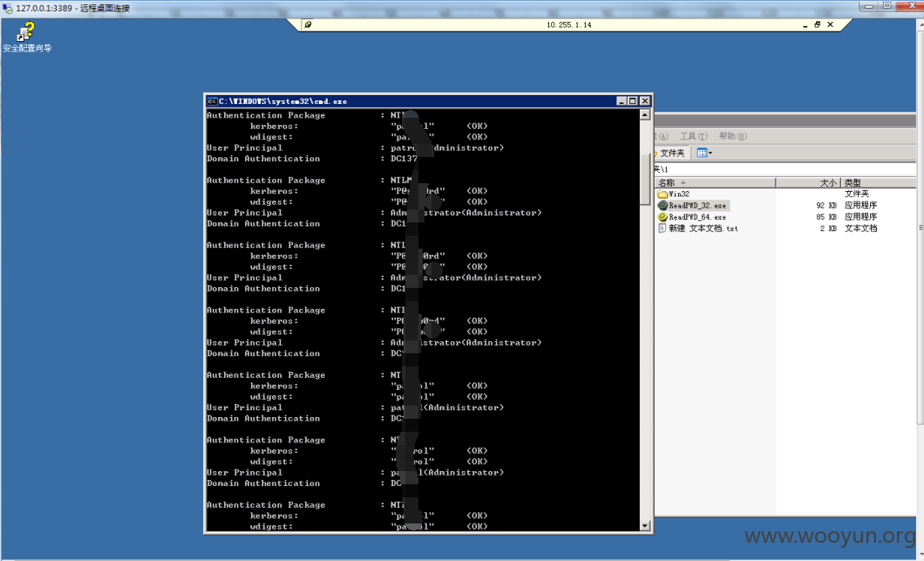Click the 85 KB size cell

point(826,217)
